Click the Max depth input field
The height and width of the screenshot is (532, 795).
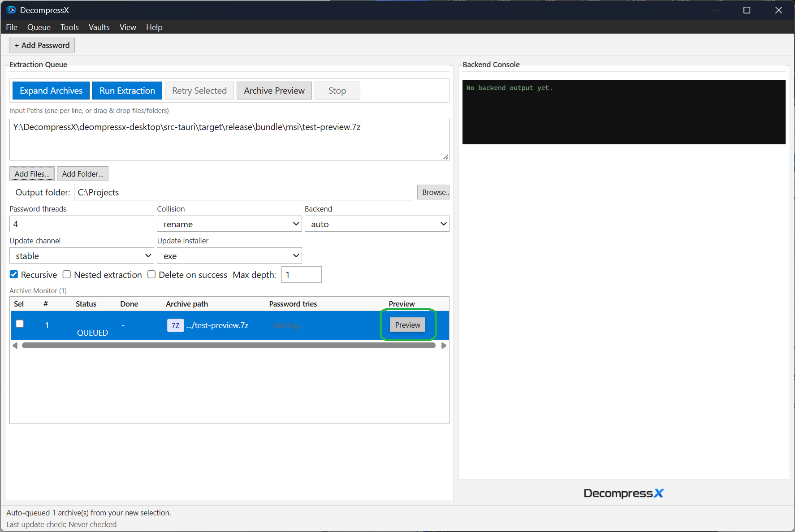tap(302, 274)
